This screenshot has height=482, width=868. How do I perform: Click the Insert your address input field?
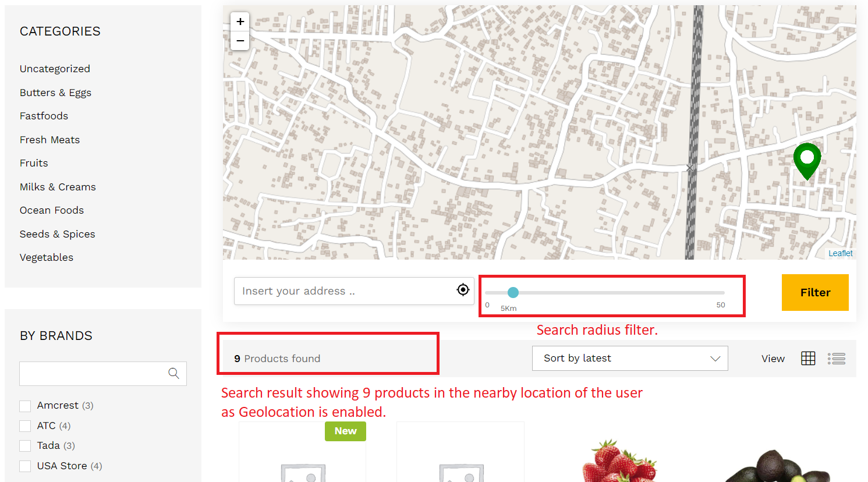(338, 290)
